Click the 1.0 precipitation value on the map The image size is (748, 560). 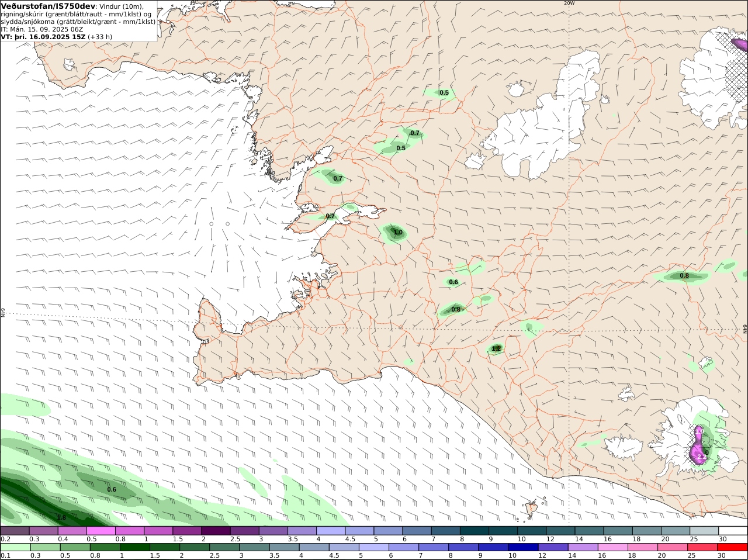click(x=398, y=233)
